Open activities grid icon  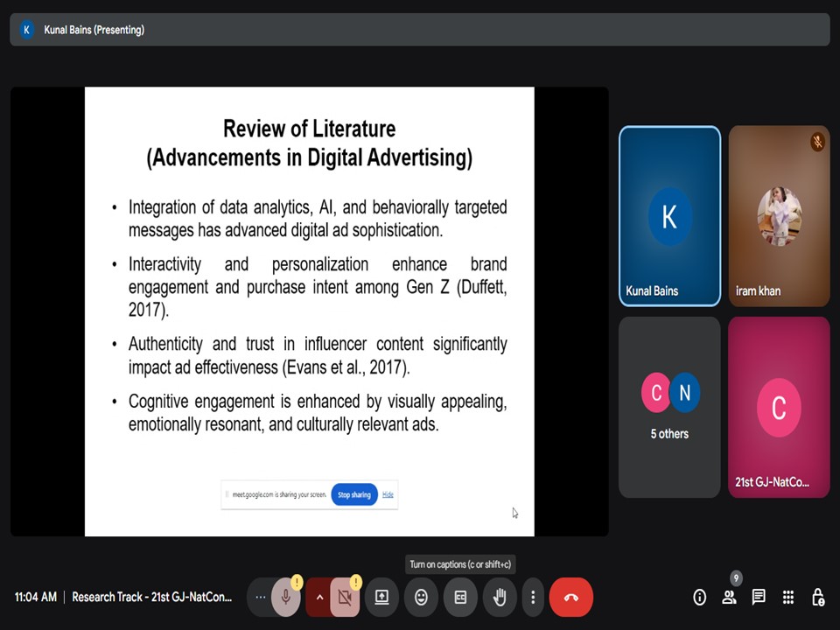(x=788, y=597)
